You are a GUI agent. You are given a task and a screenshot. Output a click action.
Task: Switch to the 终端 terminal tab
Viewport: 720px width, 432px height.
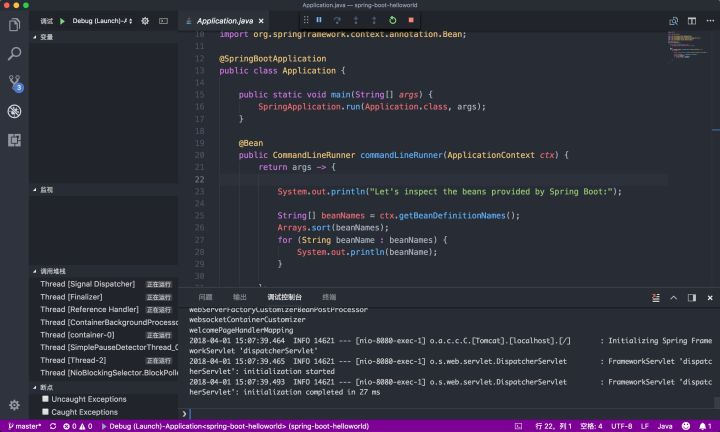pyautogui.click(x=329, y=297)
